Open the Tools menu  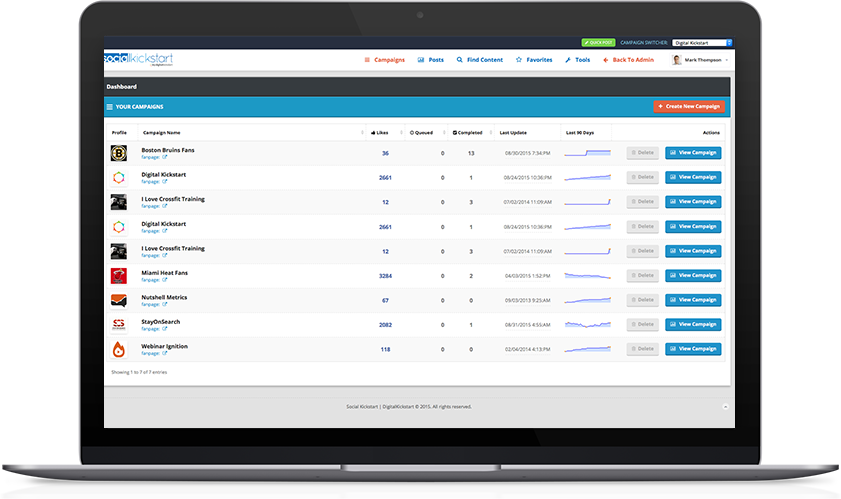[x=578, y=60]
